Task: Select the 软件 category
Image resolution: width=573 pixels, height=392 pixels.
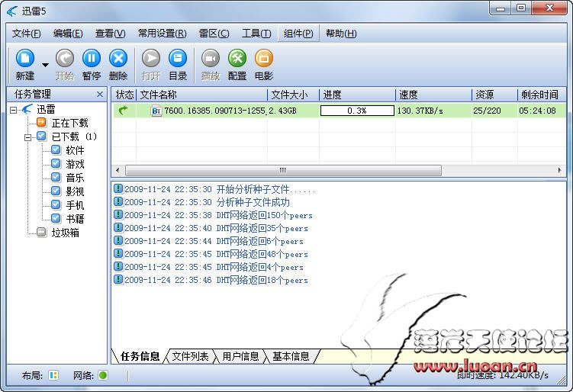Action: point(75,150)
